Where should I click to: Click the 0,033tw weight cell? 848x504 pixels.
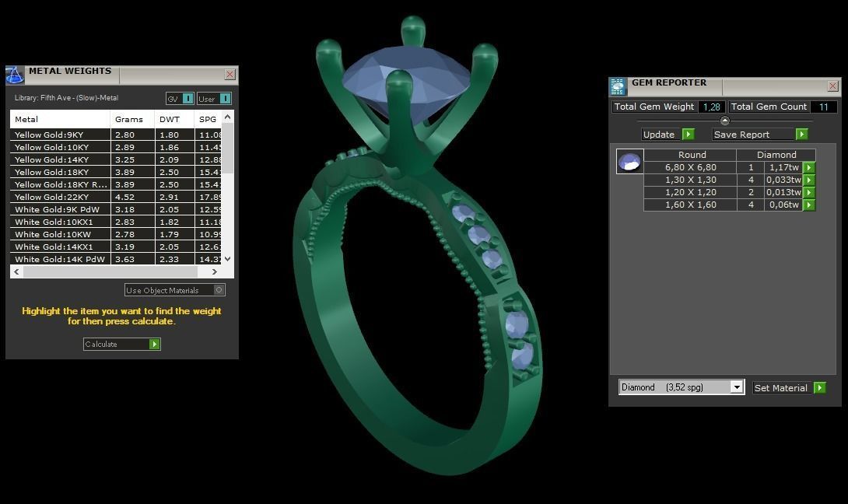(x=783, y=180)
